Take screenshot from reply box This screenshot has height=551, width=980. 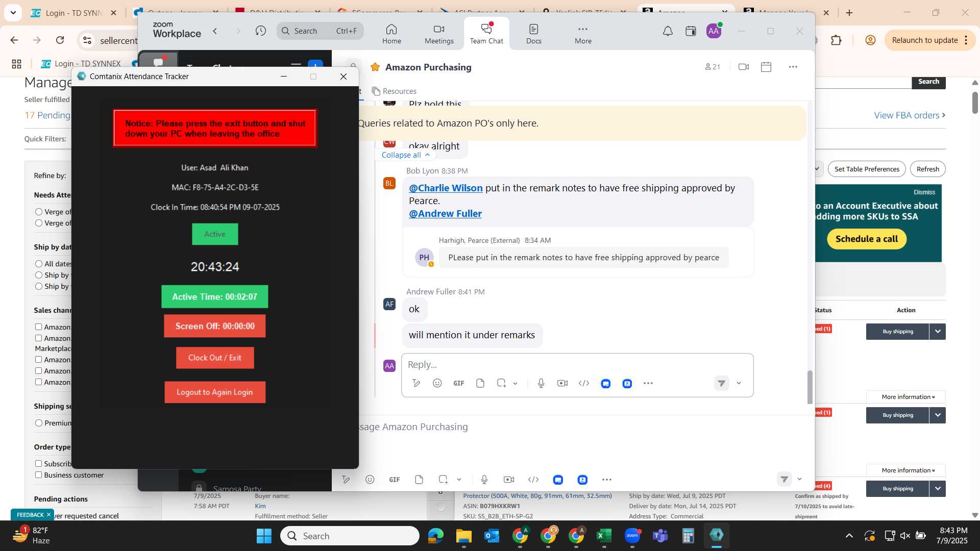tap(501, 383)
